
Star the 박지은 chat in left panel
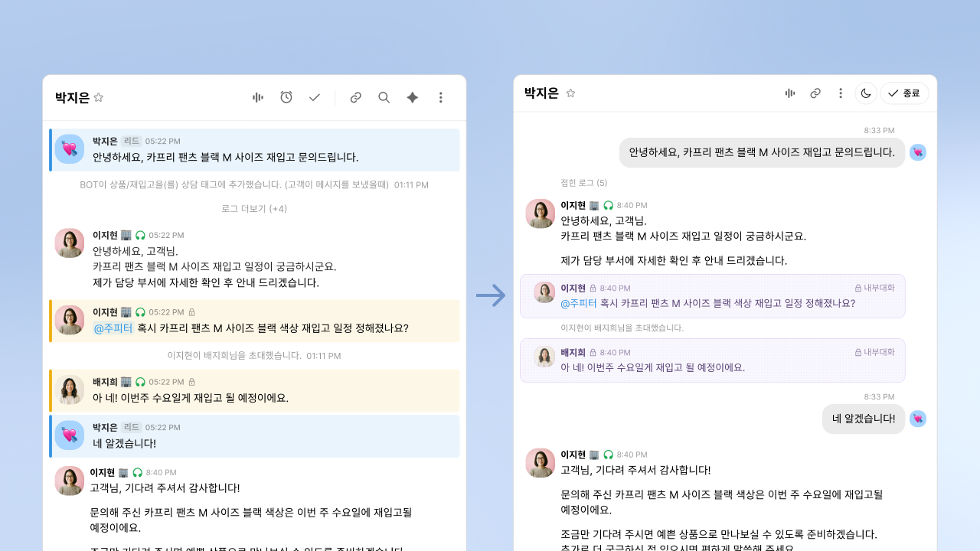[x=98, y=97]
